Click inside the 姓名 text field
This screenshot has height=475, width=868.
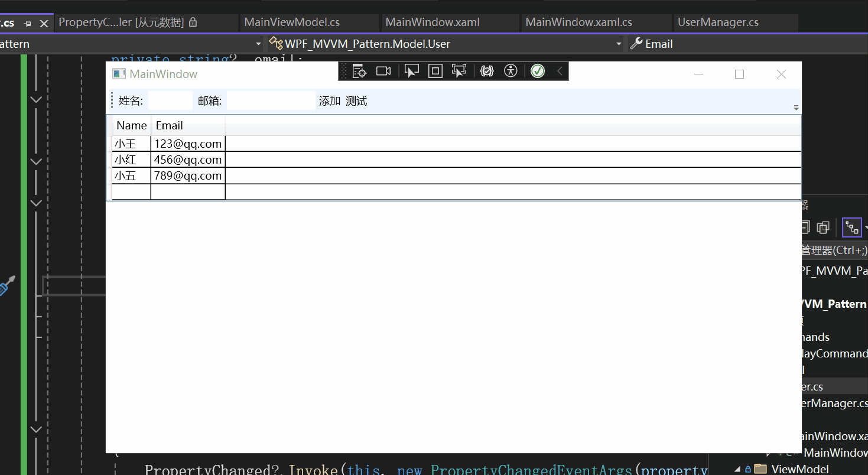(170, 100)
